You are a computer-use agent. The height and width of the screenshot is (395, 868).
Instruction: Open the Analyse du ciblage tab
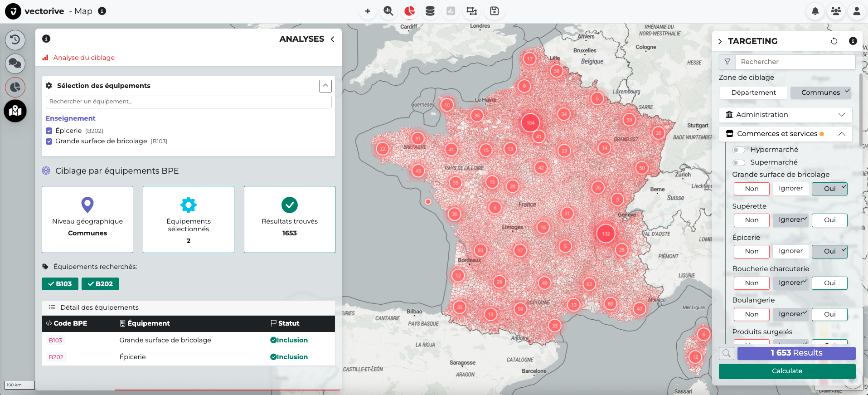coord(84,58)
